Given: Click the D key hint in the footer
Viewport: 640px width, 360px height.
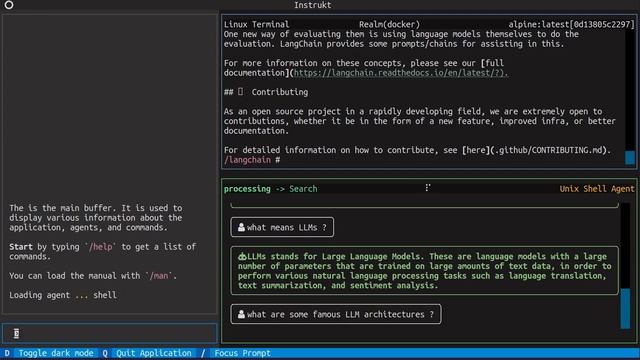Looking at the screenshot, I should pos(7,353).
